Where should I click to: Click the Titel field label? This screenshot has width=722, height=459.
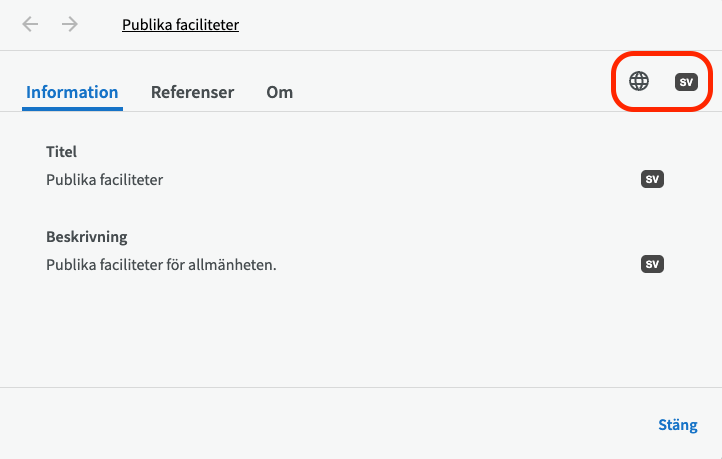[x=61, y=152]
